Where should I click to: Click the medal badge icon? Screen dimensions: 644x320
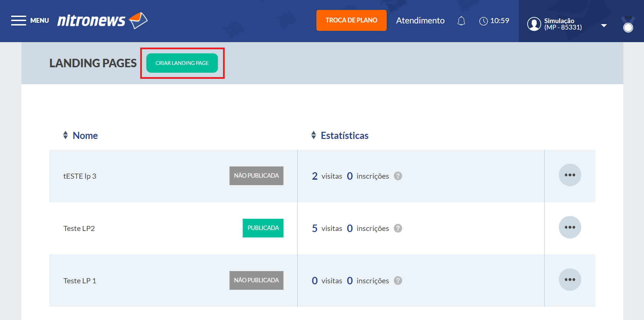[628, 24]
